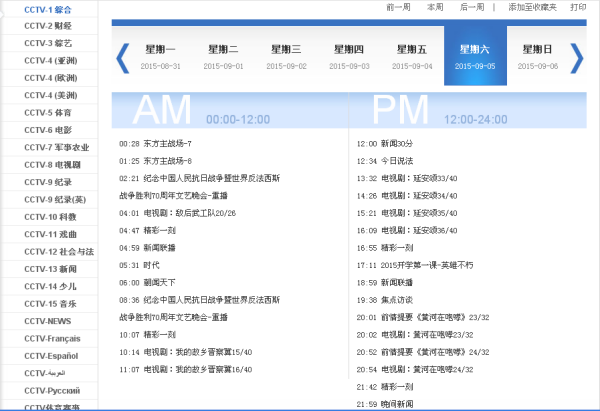Click 14:26 电视剧：延安颂34/40

pos(407,196)
